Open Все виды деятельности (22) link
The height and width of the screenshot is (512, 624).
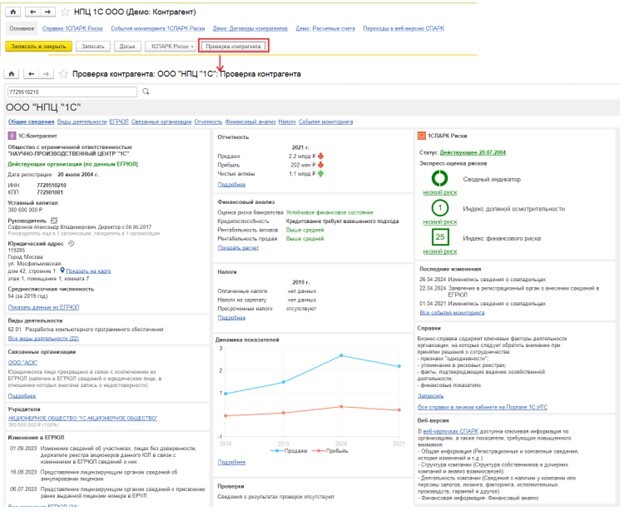43,339
